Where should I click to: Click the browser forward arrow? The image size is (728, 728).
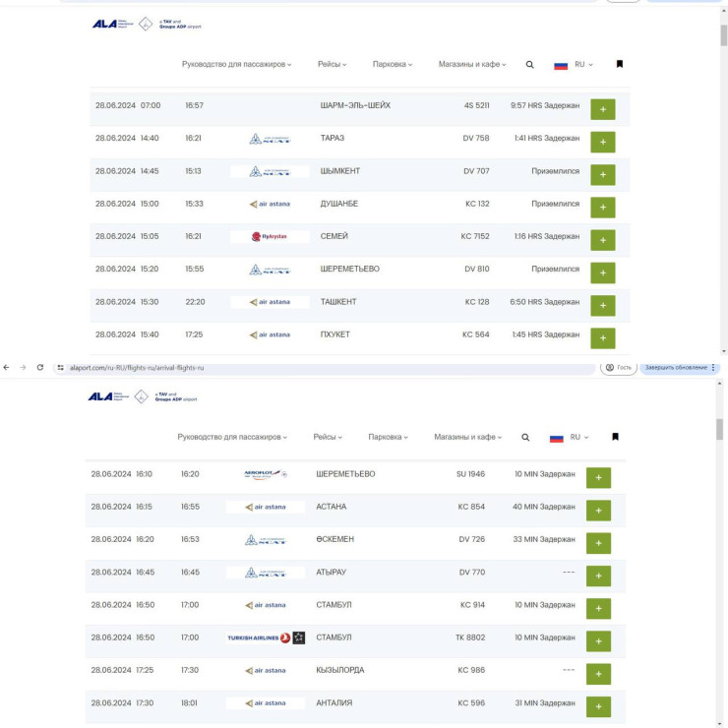(x=23, y=367)
